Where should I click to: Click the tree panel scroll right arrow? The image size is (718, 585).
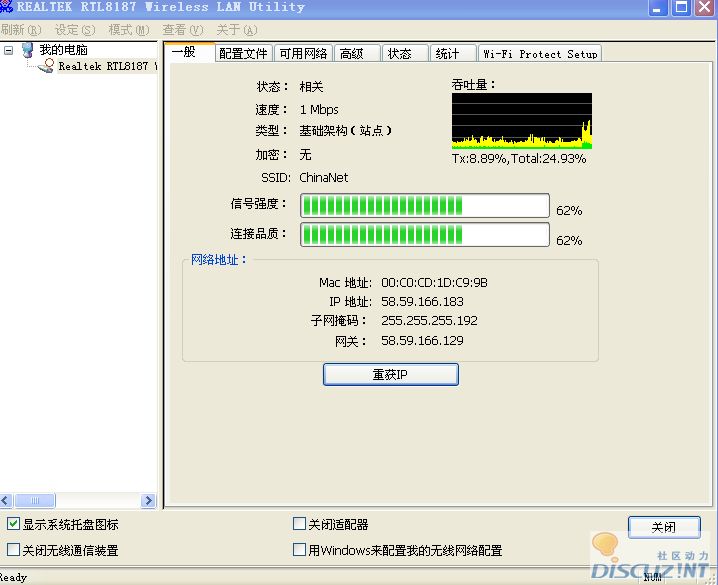tap(148, 500)
